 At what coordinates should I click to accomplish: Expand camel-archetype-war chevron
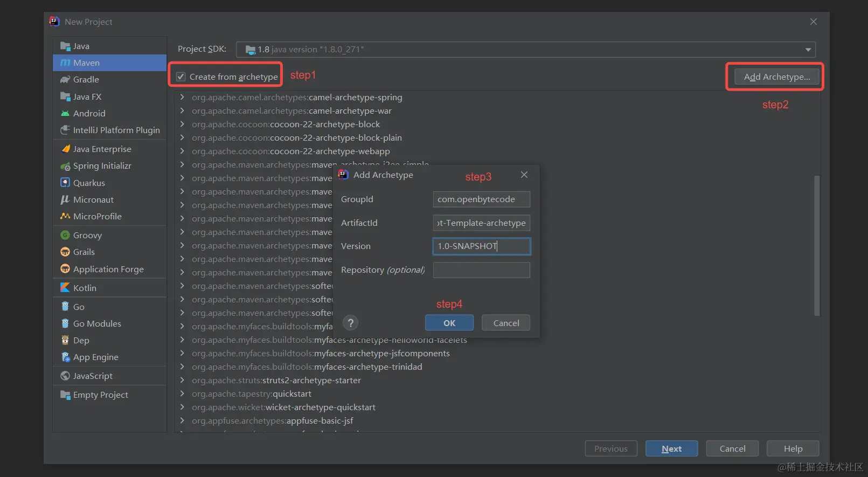pos(182,110)
